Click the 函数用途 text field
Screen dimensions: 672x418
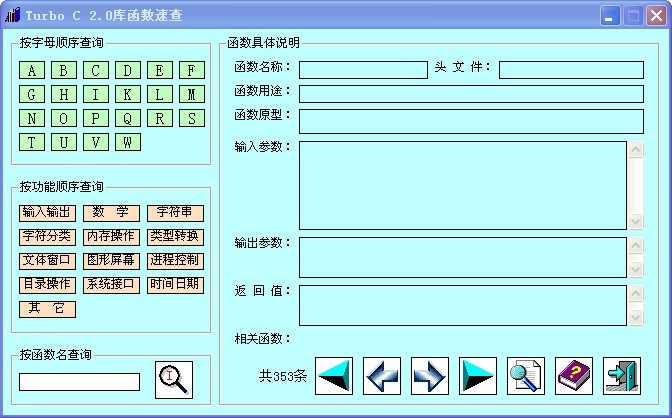coord(471,94)
